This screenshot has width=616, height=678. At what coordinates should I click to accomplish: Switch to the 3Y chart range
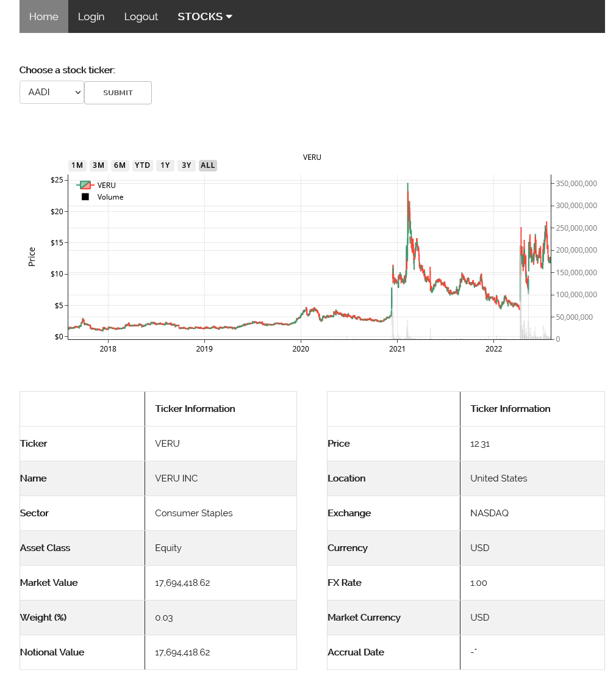click(x=186, y=165)
